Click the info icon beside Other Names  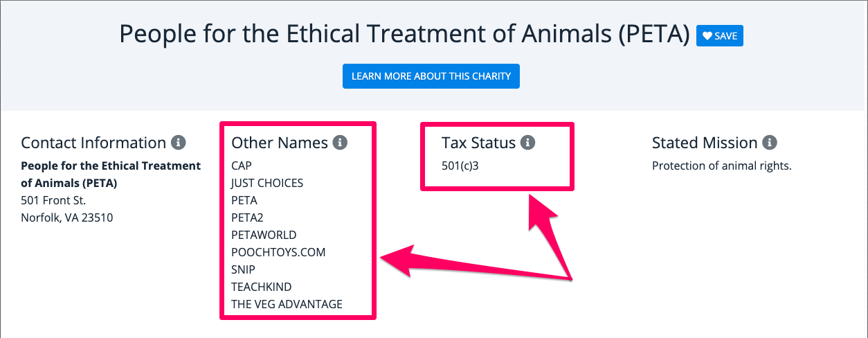[x=340, y=143]
